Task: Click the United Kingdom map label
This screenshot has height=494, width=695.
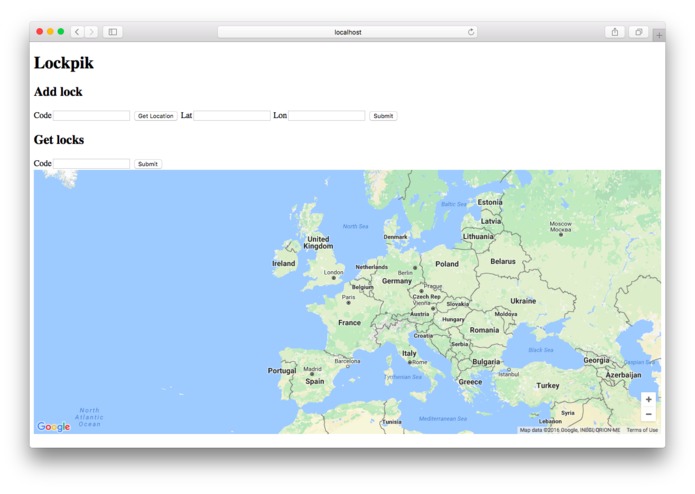Action: click(318, 242)
